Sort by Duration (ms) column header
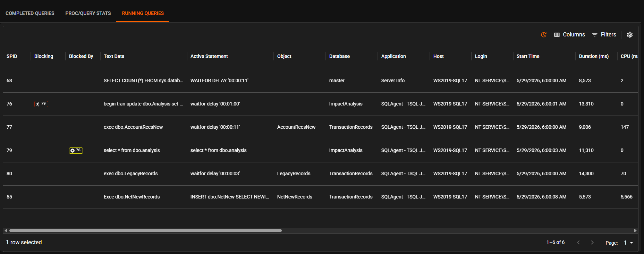644x254 pixels. (594, 56)
